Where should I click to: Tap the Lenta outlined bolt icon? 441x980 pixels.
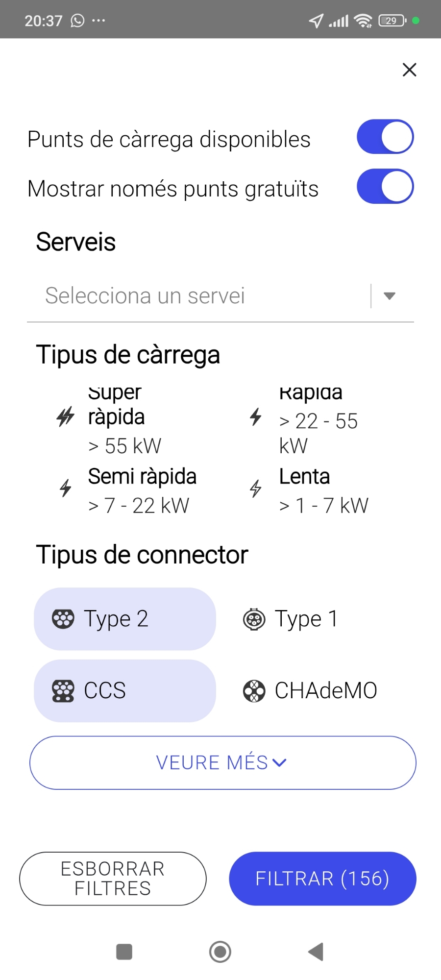click(x=256, y=488)
